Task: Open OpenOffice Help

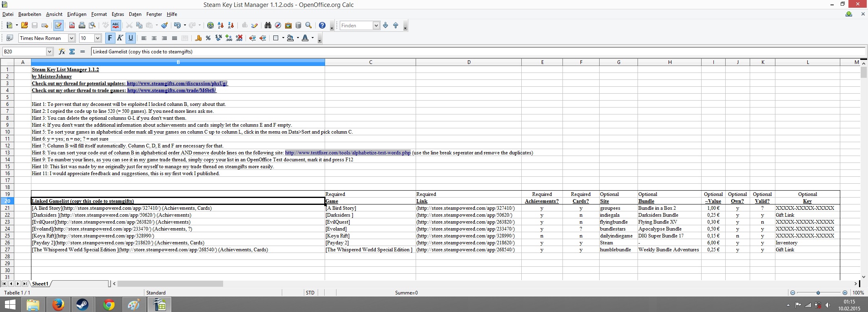Action: click(x=322, y=25)
